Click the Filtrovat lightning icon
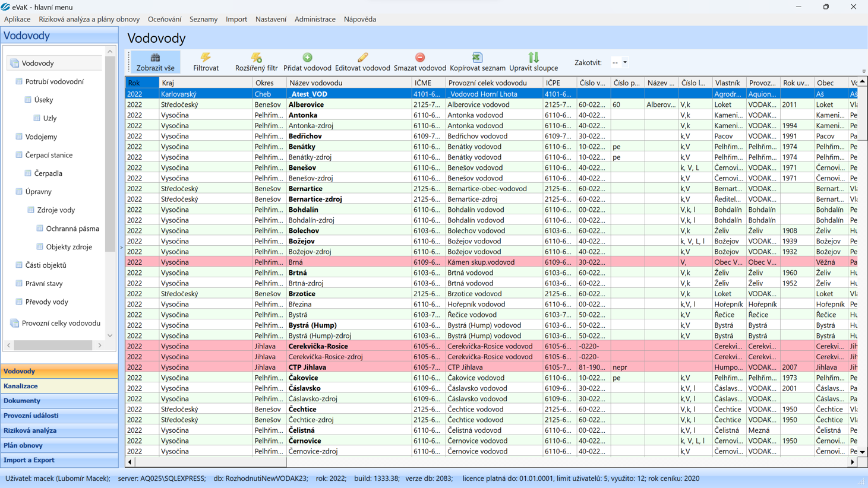This screenshot has height=488, width=868. 206,58
